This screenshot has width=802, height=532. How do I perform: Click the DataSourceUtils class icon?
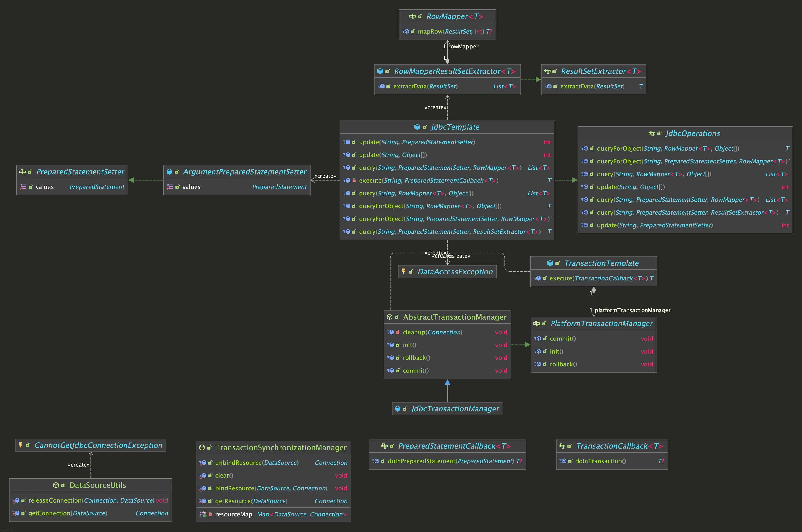[56, 485]
